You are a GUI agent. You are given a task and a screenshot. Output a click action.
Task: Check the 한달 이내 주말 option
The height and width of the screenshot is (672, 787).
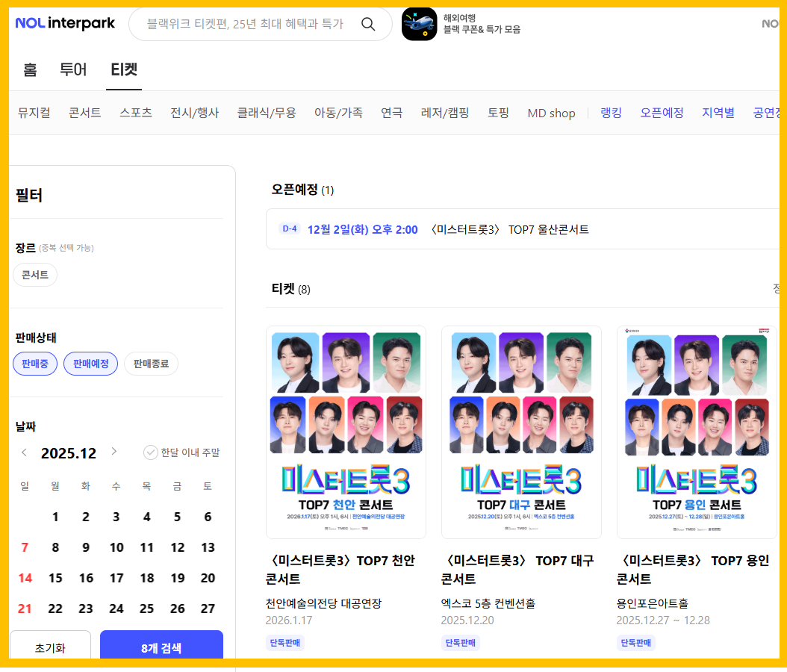(181, 452)
